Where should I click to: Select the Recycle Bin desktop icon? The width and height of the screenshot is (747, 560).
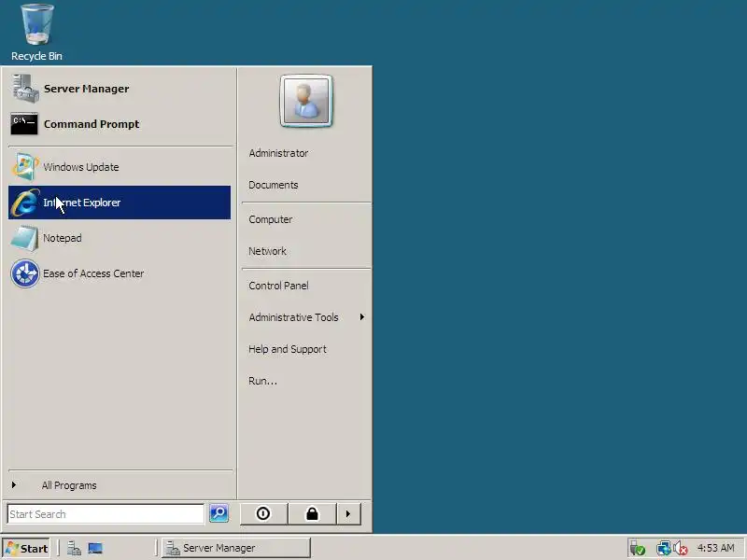[x=36, y=33]
